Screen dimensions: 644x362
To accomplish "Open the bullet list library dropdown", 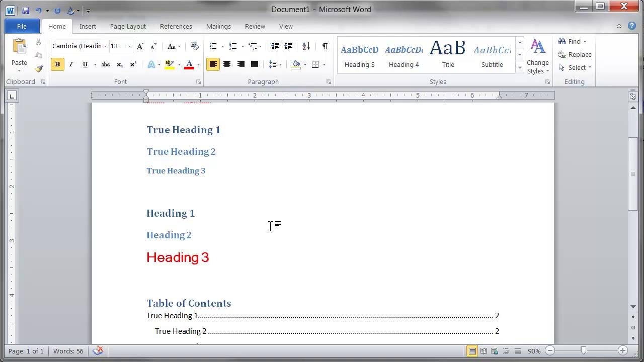I will coord(222,46).
